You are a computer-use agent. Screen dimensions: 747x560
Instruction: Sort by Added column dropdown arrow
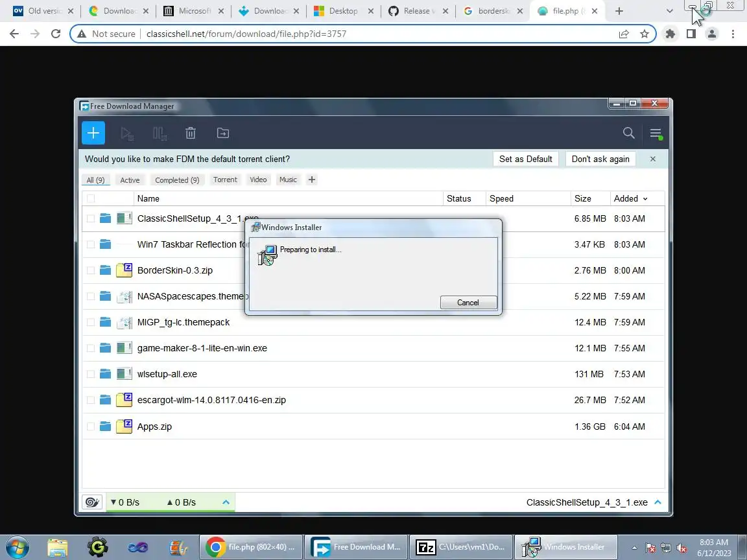pos(646,199)
